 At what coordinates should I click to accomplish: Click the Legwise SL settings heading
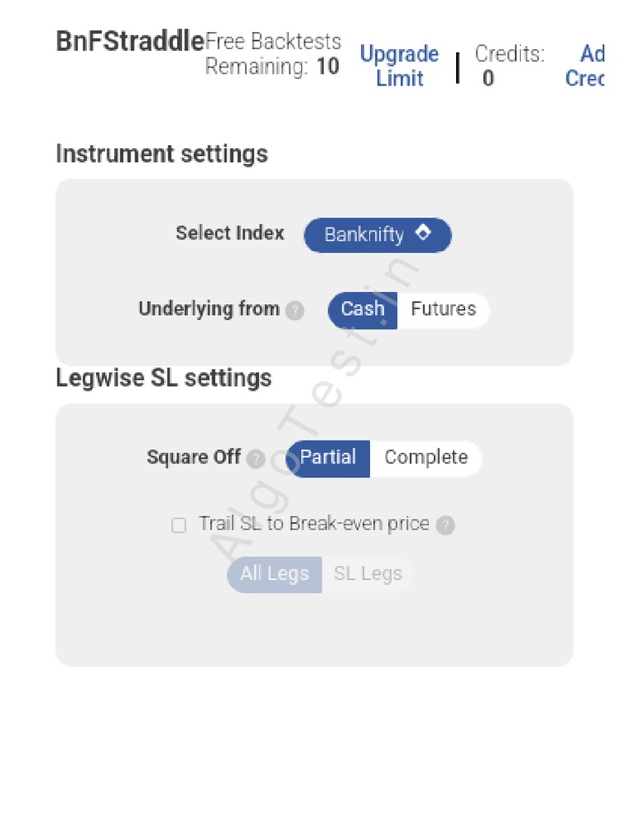pos(163,378)
